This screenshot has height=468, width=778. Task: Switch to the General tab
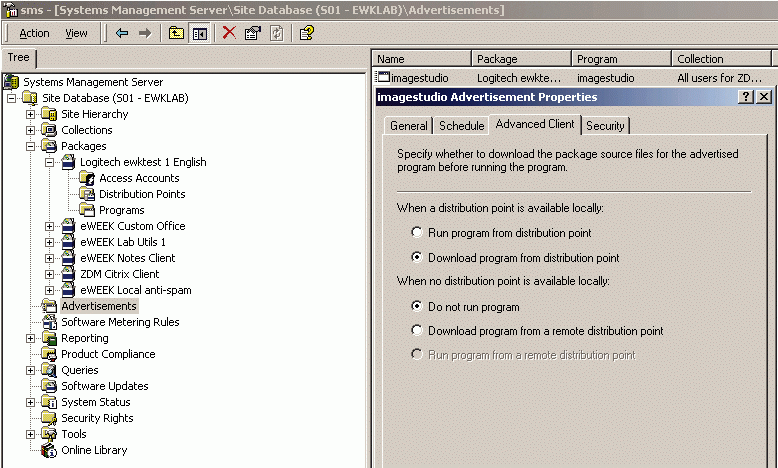tap(408, 126)
